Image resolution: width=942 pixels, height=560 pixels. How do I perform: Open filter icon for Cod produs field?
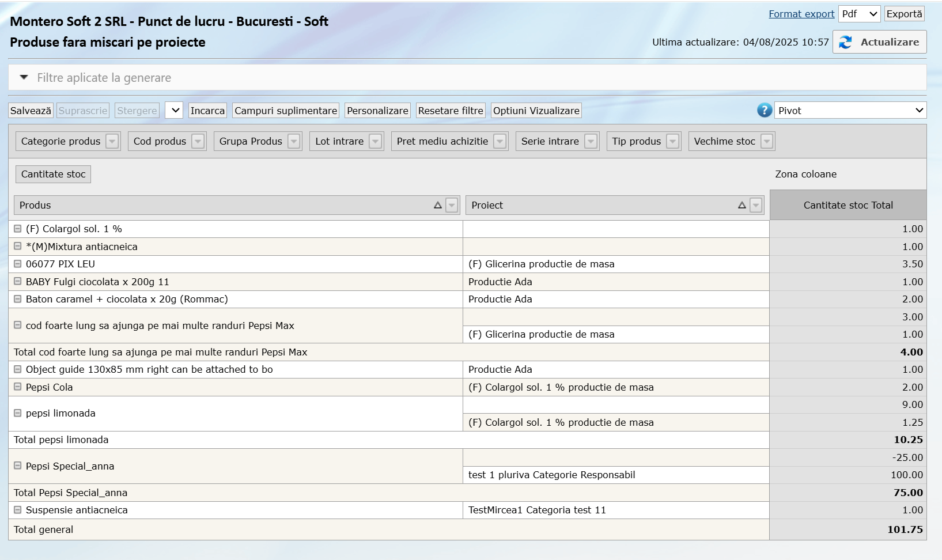point(198,142)
